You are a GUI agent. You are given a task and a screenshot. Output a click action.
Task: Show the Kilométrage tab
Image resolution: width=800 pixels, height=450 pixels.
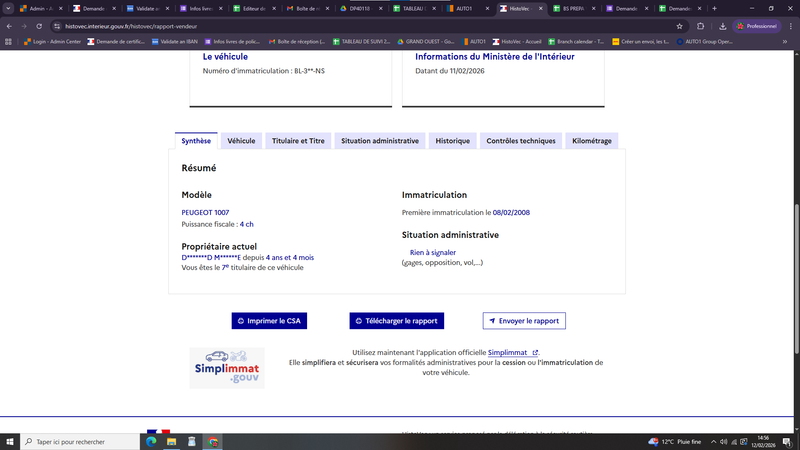point(592,141)
